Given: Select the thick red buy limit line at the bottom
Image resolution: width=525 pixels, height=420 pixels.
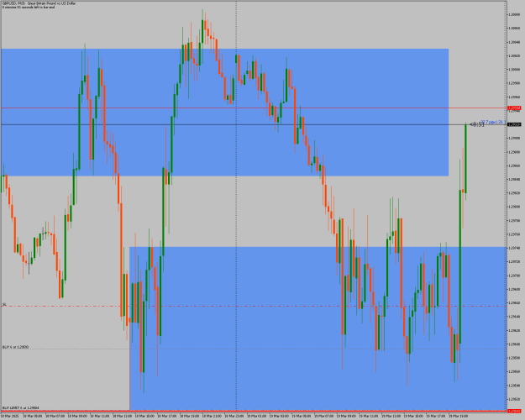Looking at the screenshot, I should pos(253,411).
